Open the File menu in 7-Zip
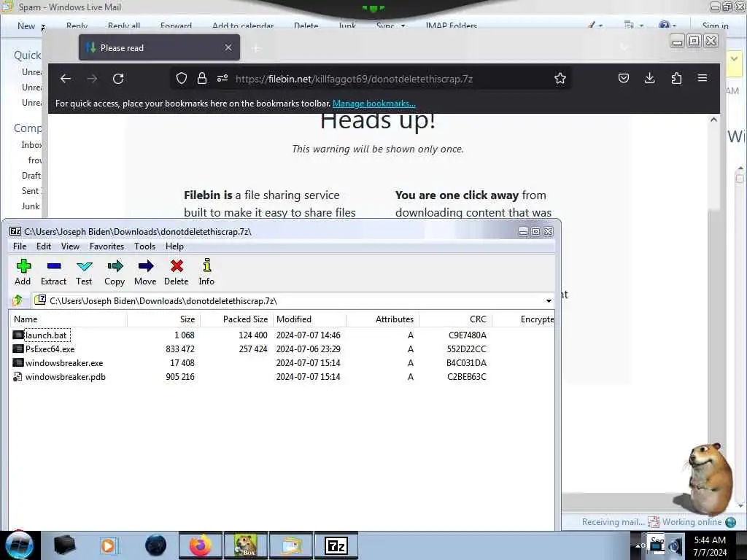747x560 pixels. [x=20, y=246]
